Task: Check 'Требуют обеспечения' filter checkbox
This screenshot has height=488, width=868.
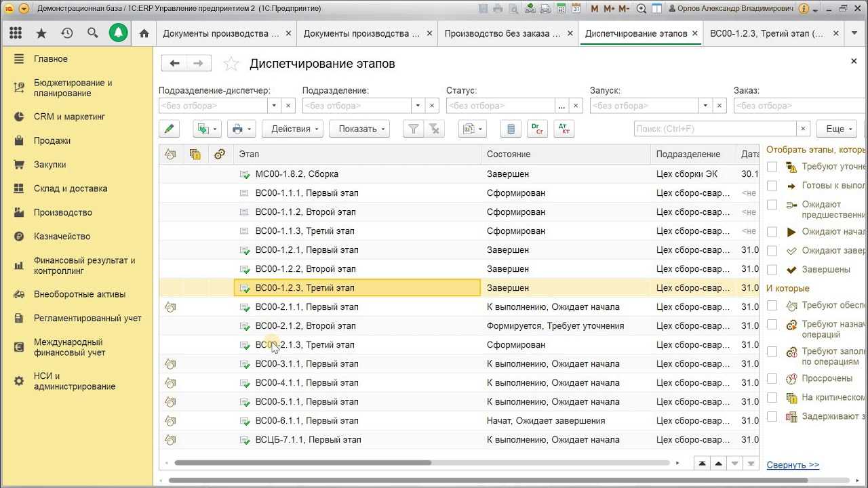Action: click(772, 306)
